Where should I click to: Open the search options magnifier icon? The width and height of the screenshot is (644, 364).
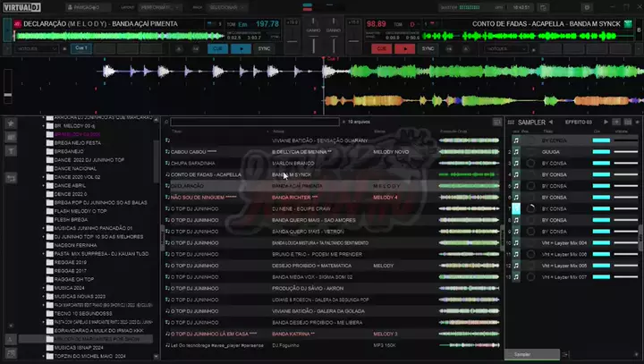coord(166,122)
